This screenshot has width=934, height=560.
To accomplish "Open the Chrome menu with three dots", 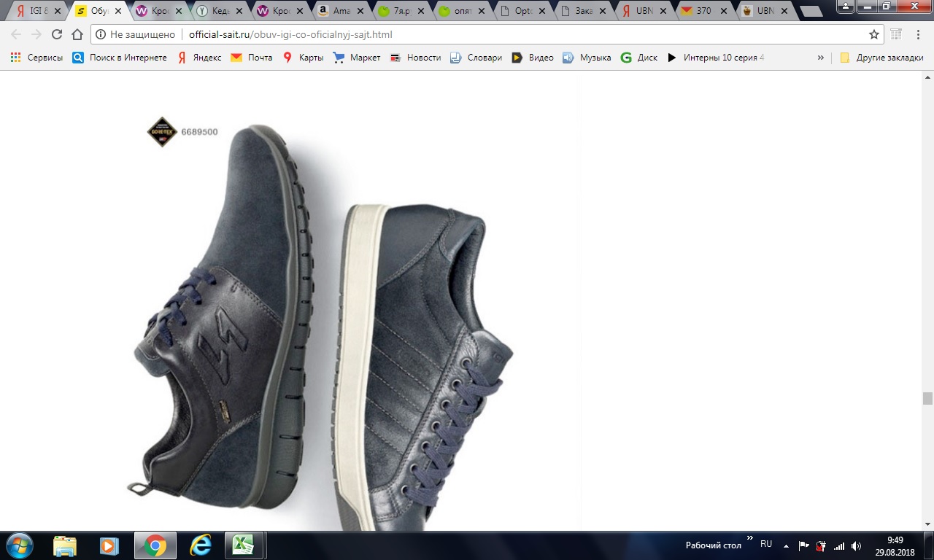I will click(919, 34).
